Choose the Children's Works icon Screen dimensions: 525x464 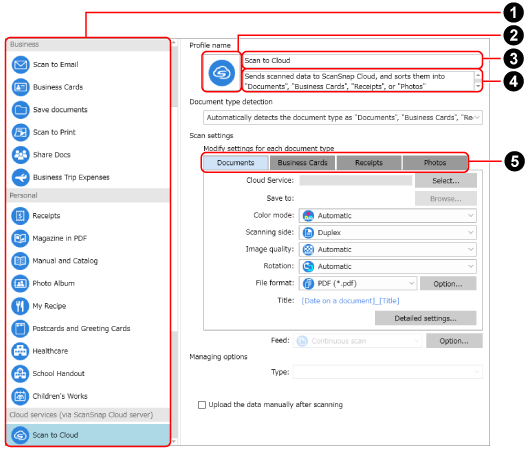pyautogui.click(x=20, y=396)
